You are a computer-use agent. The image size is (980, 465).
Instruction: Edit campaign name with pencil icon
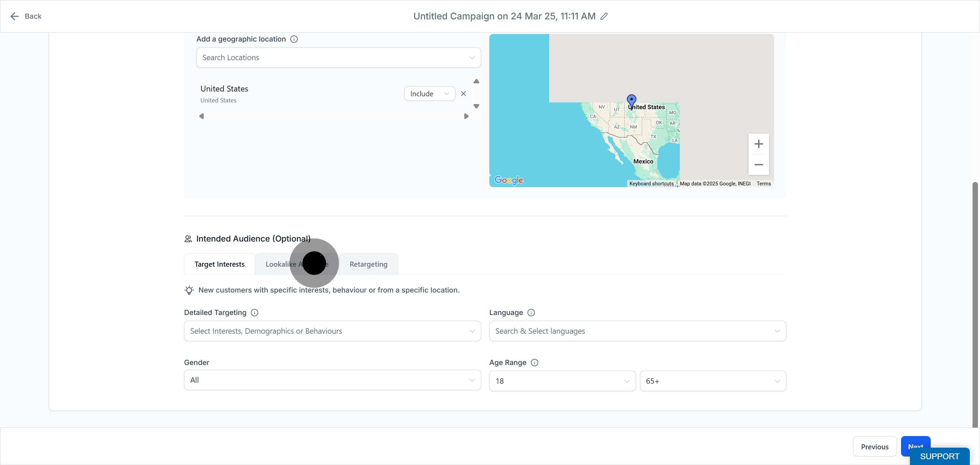[604, 16]
